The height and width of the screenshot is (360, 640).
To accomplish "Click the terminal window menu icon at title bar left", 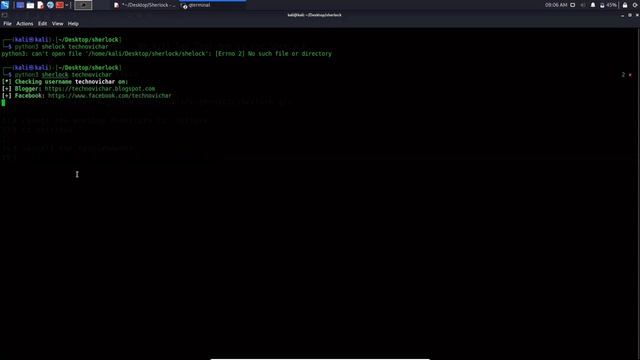I will tap(4, 15).
